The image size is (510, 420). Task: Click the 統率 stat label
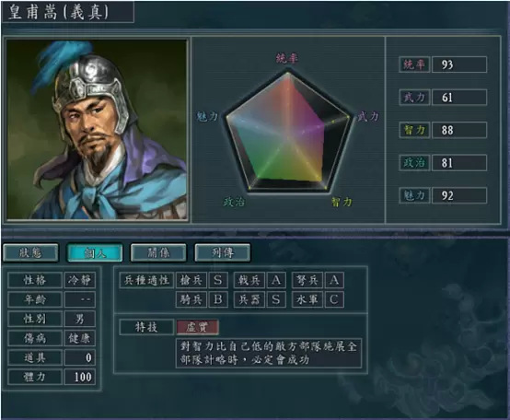414,64
